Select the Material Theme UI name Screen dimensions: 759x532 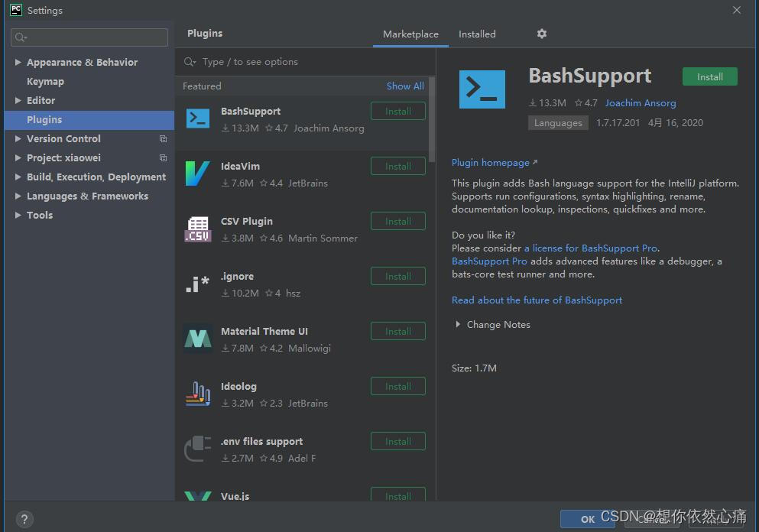264,331
